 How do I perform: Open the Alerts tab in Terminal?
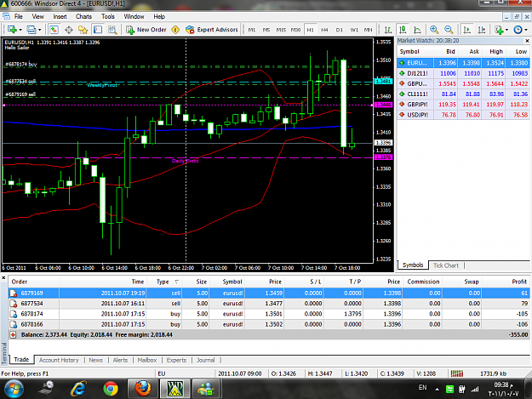pyautogui.click(x=120, y=360)
